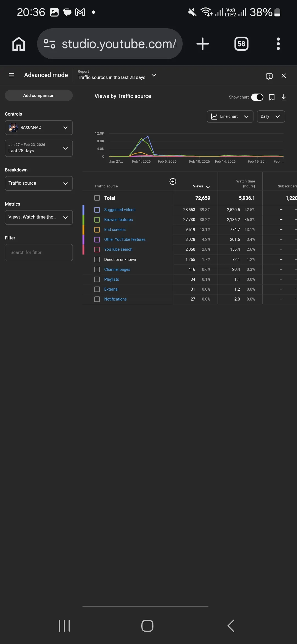Open the Other YouTube features link
297x644 pixels.
(125, 239)
